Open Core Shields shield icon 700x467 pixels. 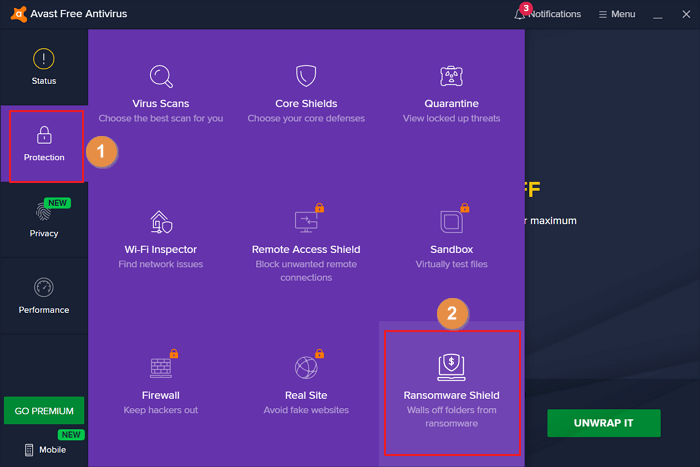[306, 76]
